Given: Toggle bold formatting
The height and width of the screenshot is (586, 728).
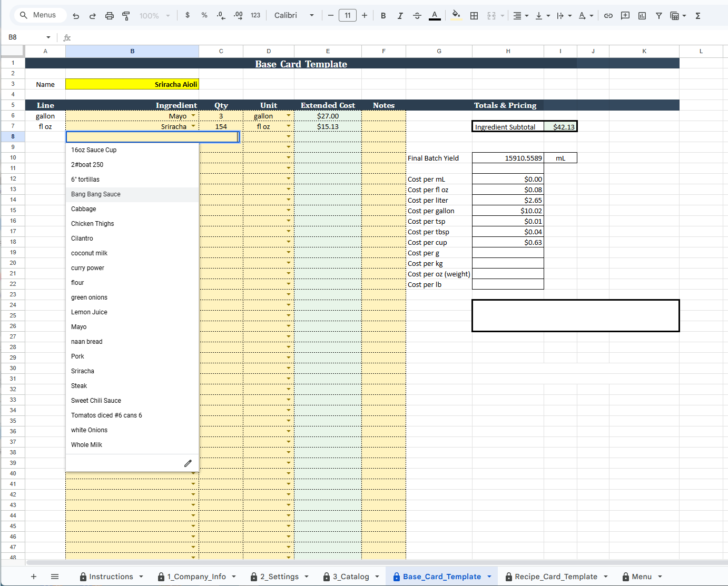Looking at the screenshot, I should click(x=383, y=16).
